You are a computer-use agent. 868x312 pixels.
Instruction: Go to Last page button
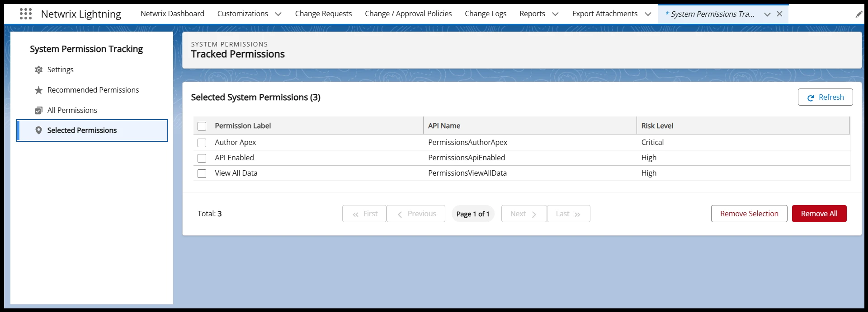point(569,214)
